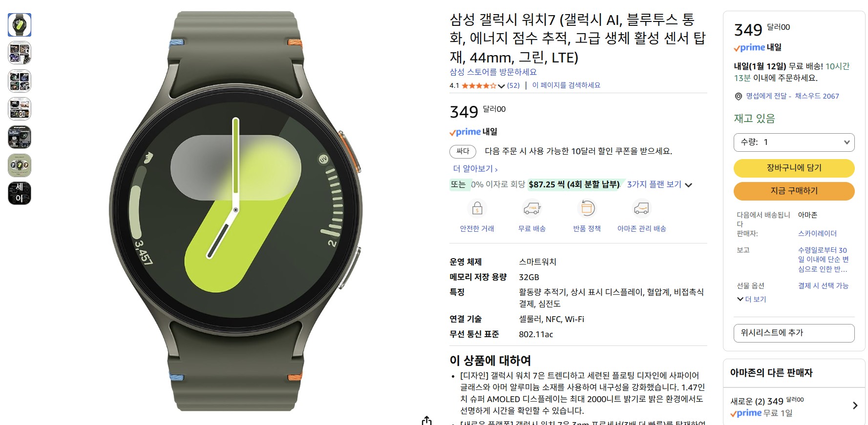Viewport: 868px width, 425px height.
Task: Expand 더 보기 seller details
Action: 751,299
